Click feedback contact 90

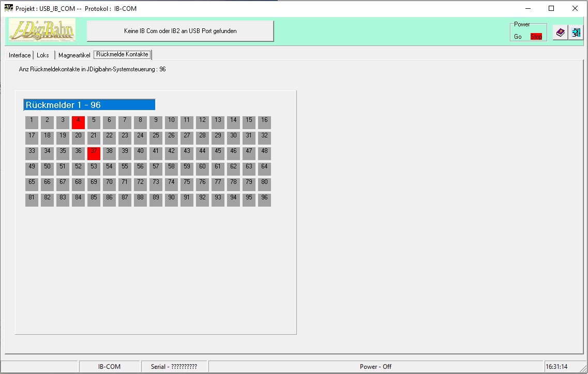coord(171,200)
